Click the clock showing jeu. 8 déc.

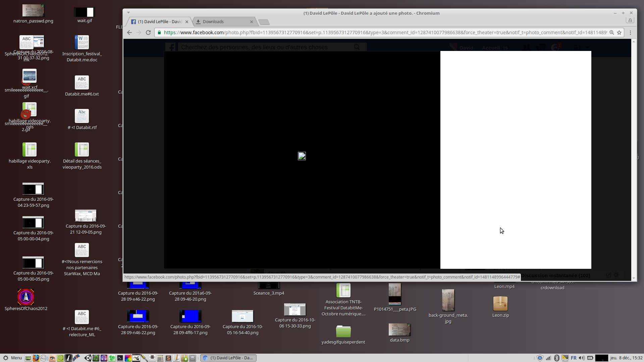[626, 358]
